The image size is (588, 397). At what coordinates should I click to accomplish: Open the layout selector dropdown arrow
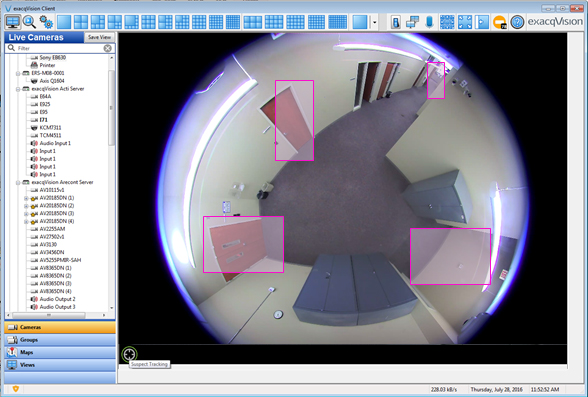374,22
